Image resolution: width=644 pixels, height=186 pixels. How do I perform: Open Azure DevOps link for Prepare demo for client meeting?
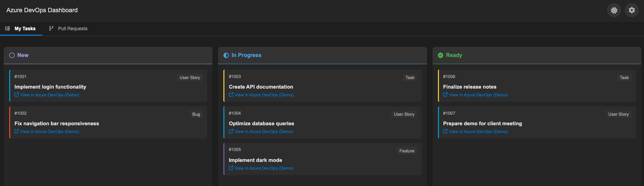pos(475,132)
